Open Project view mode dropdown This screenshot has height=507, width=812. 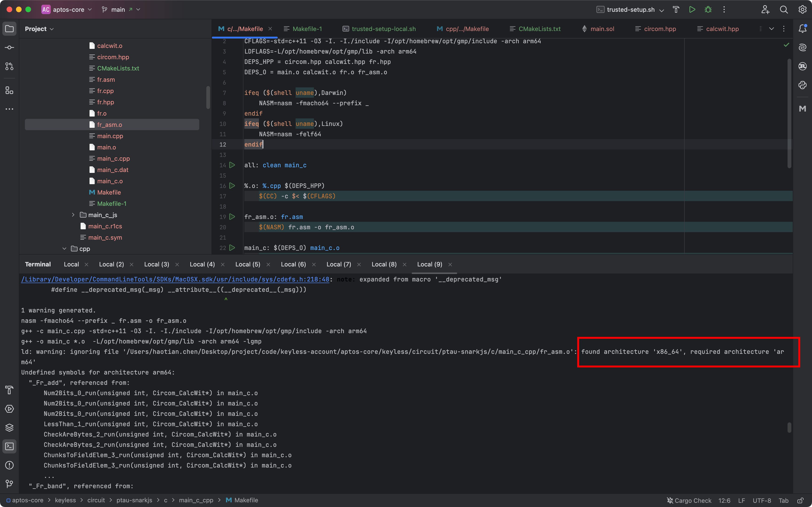pos(39,29)
